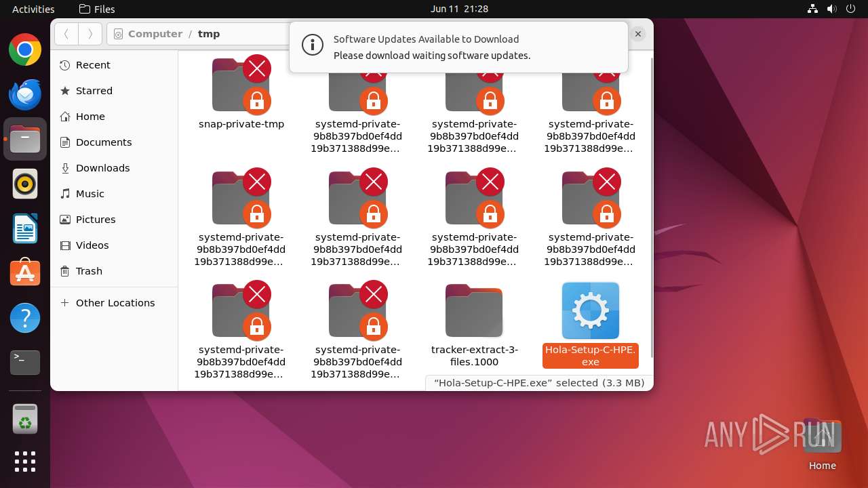Open LibreOffice Writer from the dock
This screenshot has width=868, height=488.
25,228
